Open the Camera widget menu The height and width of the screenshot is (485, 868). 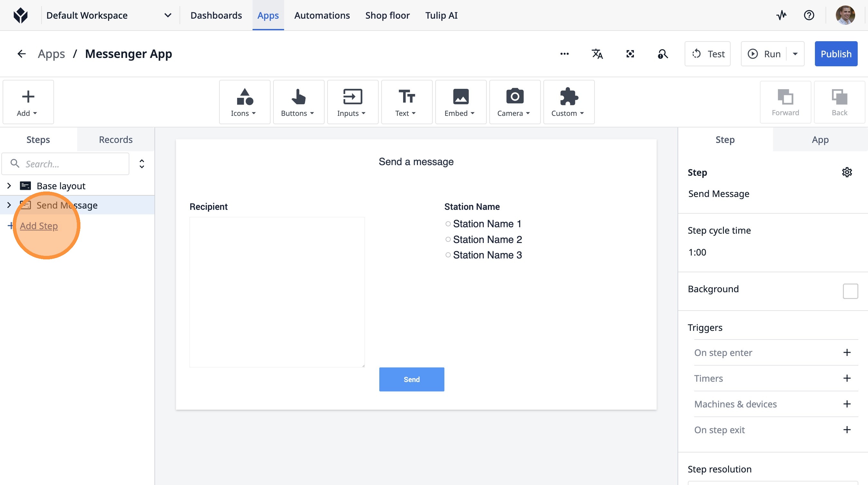pos(514,102)
